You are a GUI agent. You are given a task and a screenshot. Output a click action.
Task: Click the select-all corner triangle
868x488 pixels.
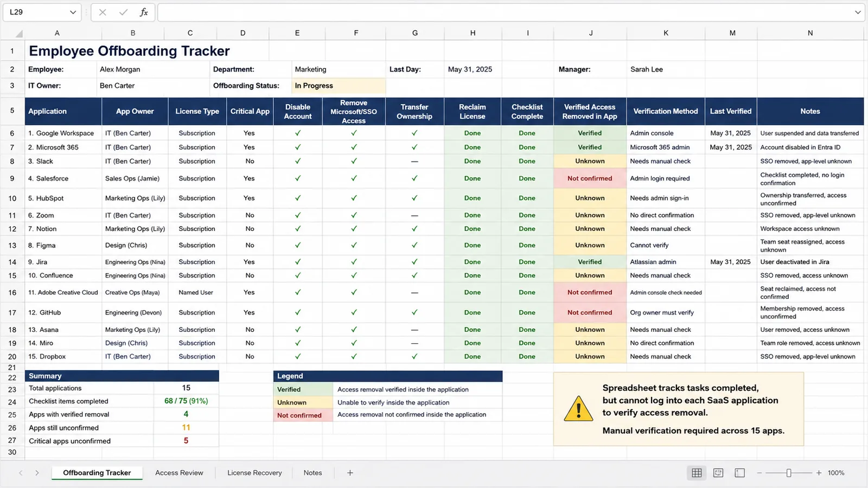click(x=19, y=34)
